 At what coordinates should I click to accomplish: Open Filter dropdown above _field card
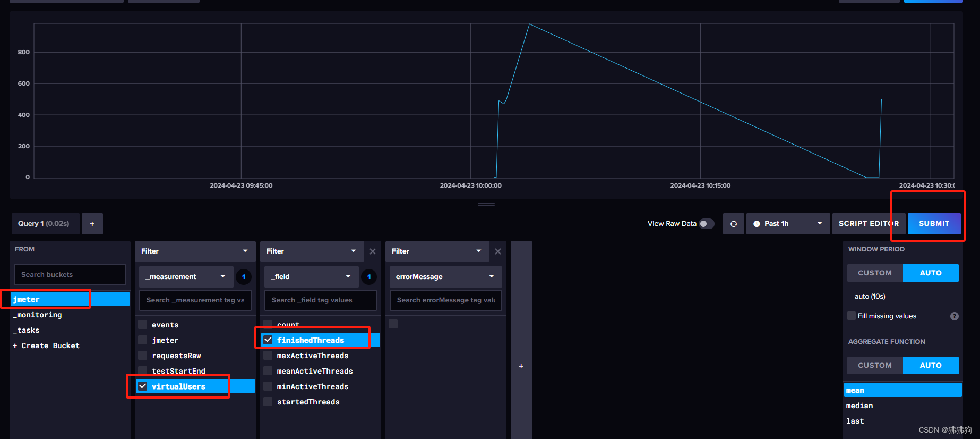tap(312, 251)
